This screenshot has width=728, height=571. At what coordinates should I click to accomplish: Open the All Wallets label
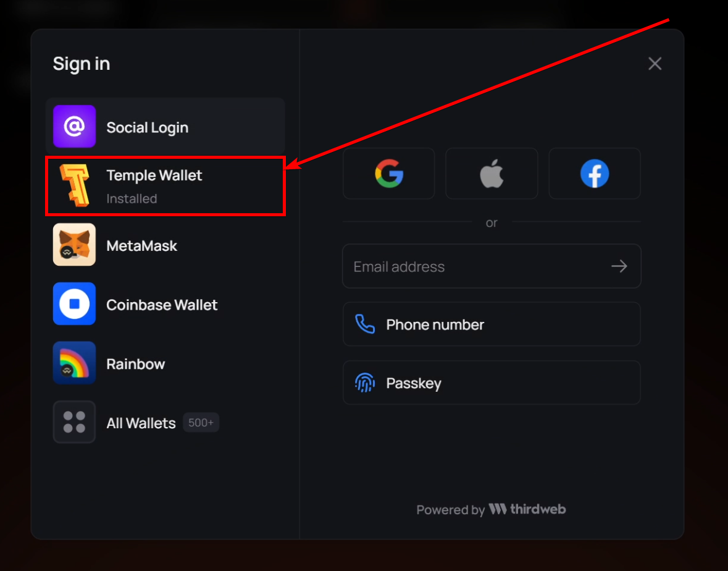click(141, 423)
